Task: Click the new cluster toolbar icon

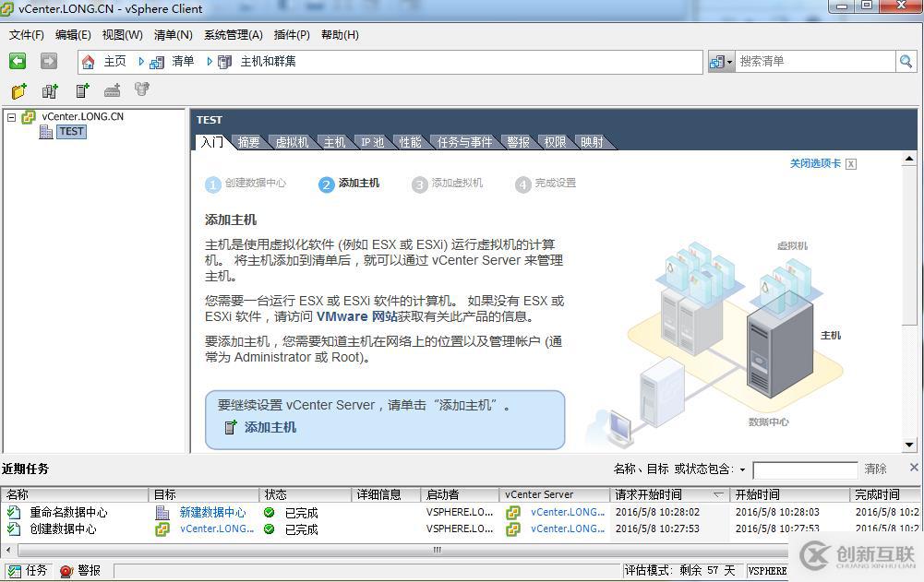Action: tap(50, 90)
